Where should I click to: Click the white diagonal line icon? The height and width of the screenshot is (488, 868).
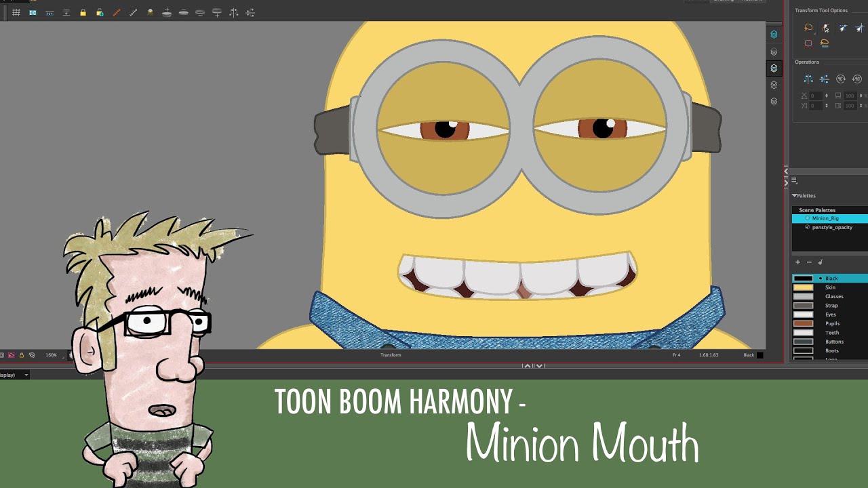click(x=133, y=13)
